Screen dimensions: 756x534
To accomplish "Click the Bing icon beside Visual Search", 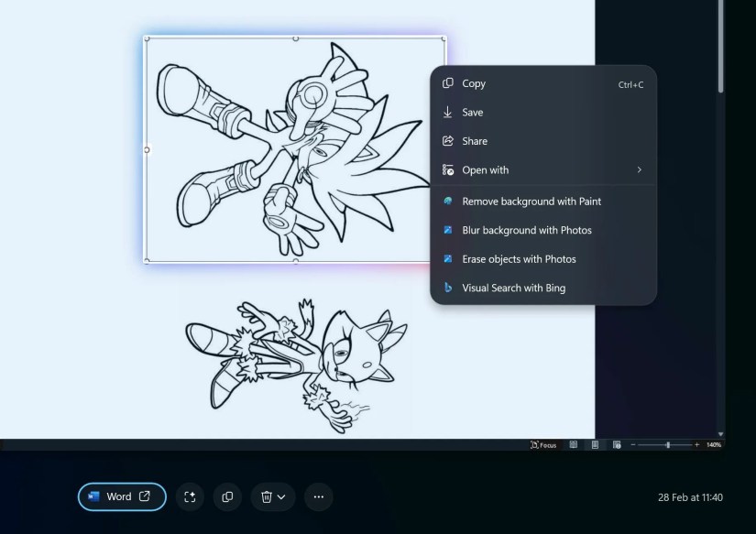I will [x=448, y=288].
